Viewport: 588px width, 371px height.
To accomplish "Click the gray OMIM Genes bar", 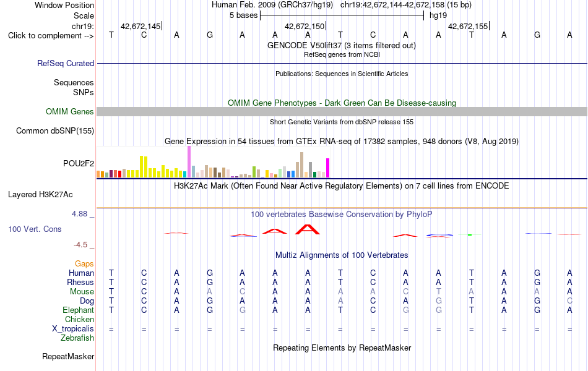I will [342, 112].
